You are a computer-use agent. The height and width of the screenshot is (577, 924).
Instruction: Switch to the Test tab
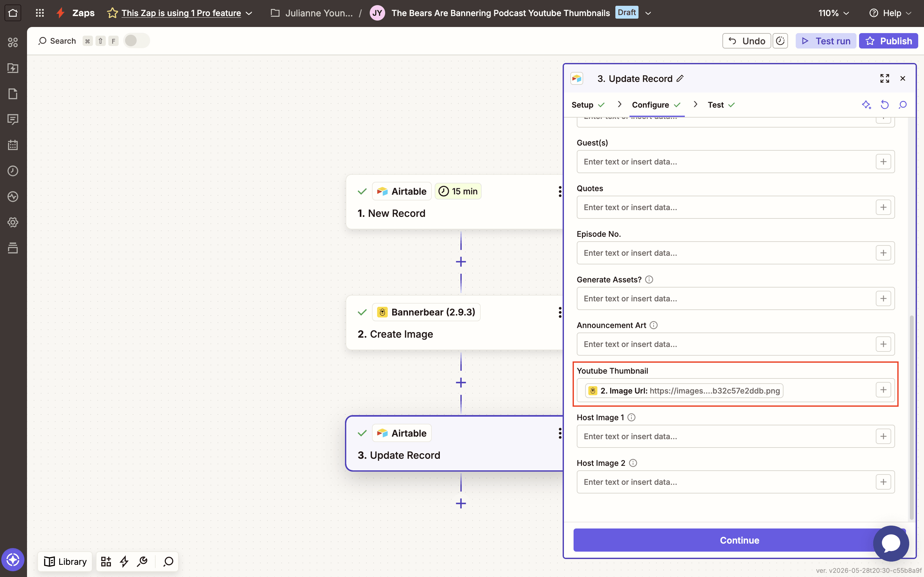coord(721,104)
